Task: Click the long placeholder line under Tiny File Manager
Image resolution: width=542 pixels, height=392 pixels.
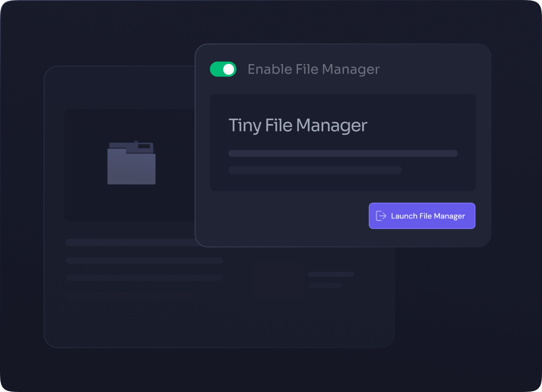Action: (343, 153)
